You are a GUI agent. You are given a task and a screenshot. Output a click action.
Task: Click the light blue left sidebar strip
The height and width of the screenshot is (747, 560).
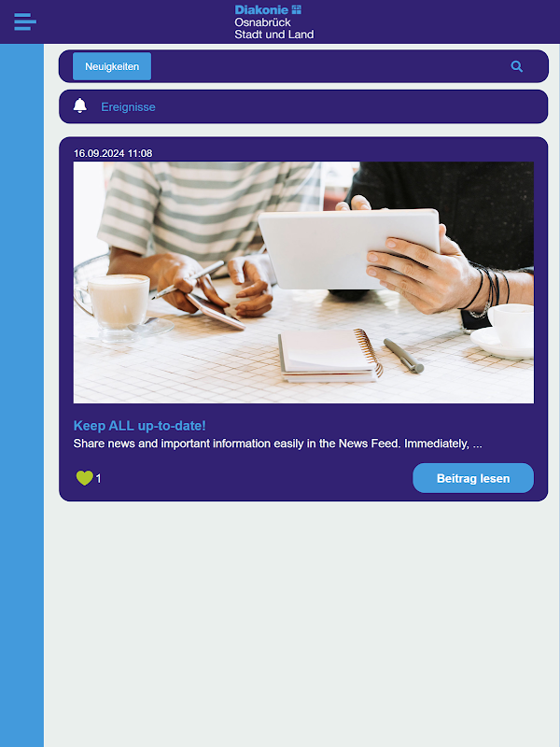click(x=21, y=395)
